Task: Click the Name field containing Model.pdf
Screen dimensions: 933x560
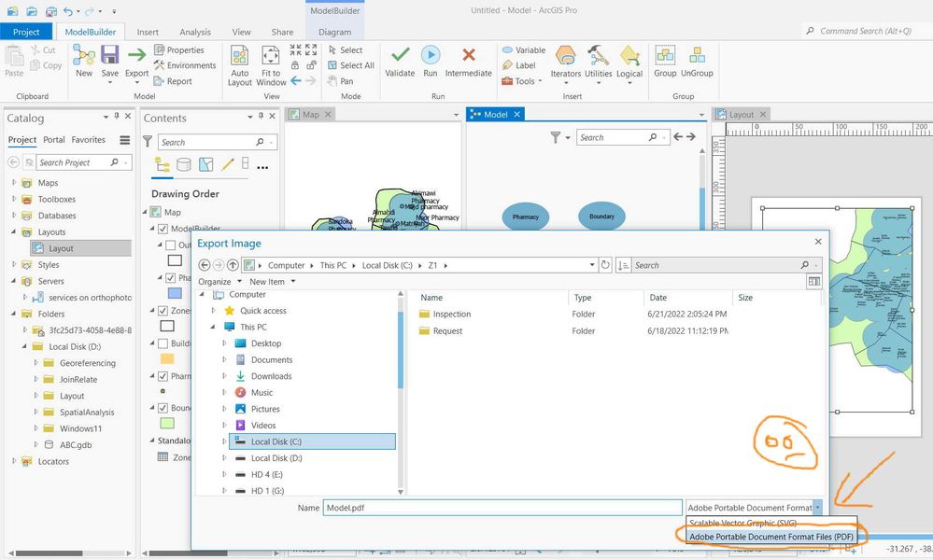Action: click(x=502, y=508)
